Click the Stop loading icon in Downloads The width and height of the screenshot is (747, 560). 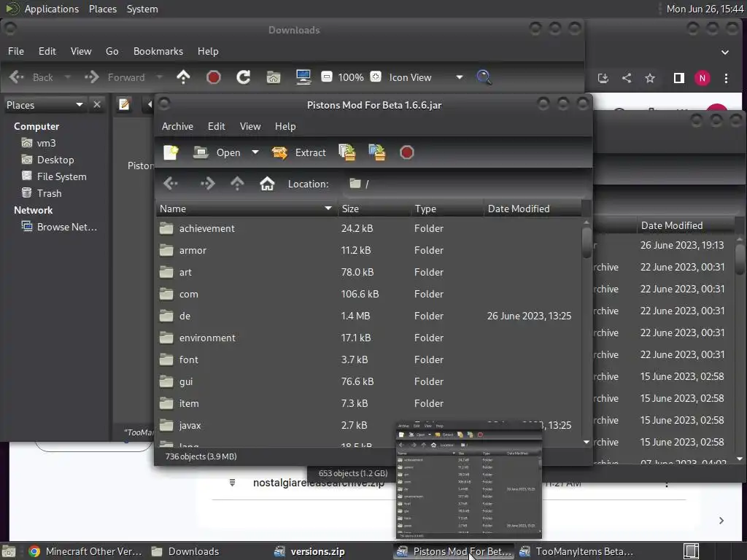point(214,77)
